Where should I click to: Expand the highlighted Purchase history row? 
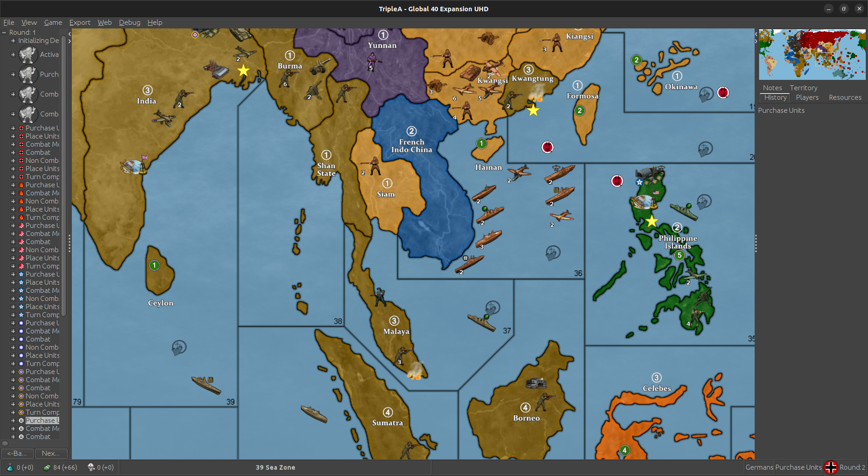(x=13, y=421)
